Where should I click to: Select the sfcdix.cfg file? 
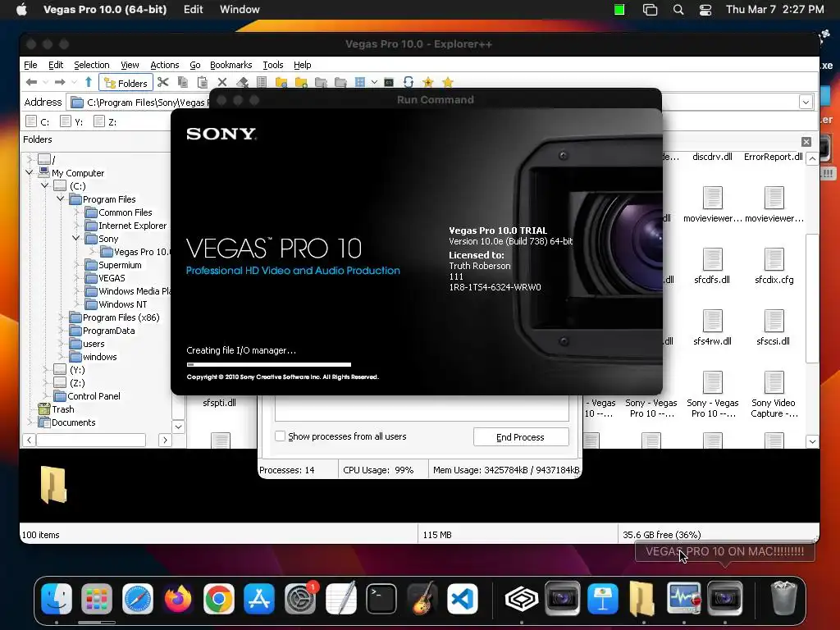click(x=774, y=267)
